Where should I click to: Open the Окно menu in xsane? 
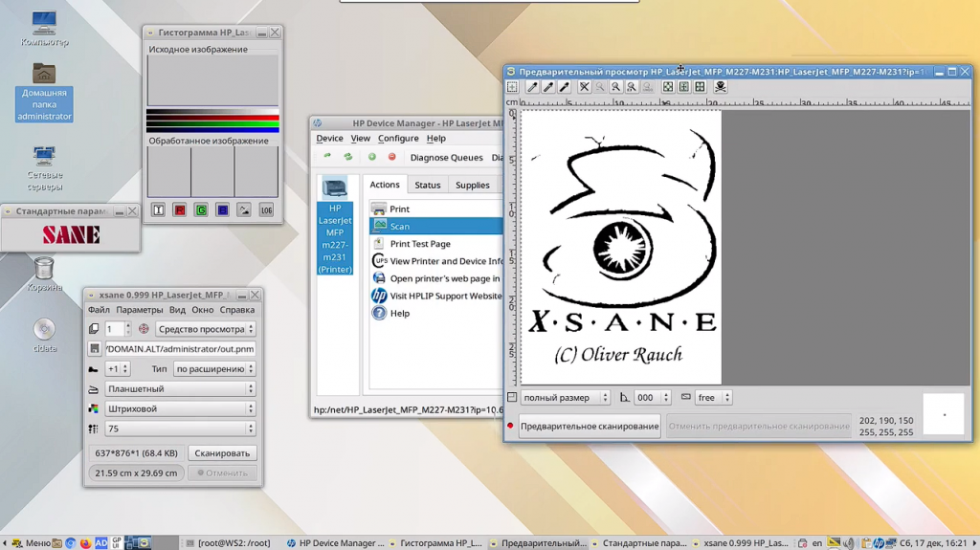[203, 309]
